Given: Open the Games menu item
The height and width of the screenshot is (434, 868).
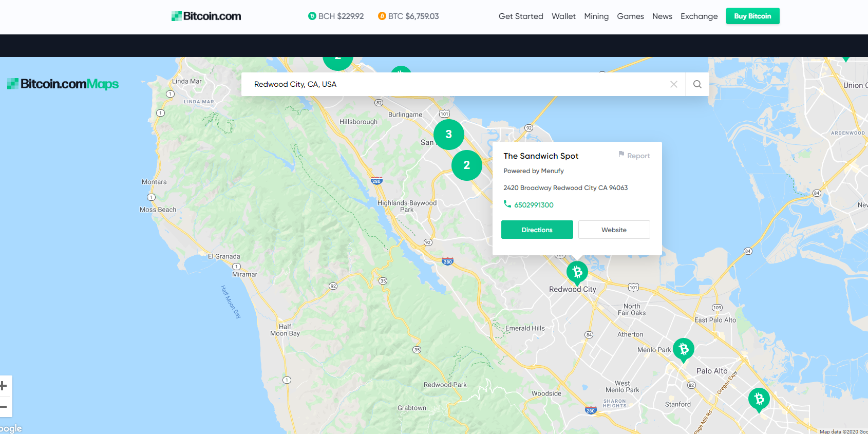Looking at the screenshot, I should coord(630,16).
